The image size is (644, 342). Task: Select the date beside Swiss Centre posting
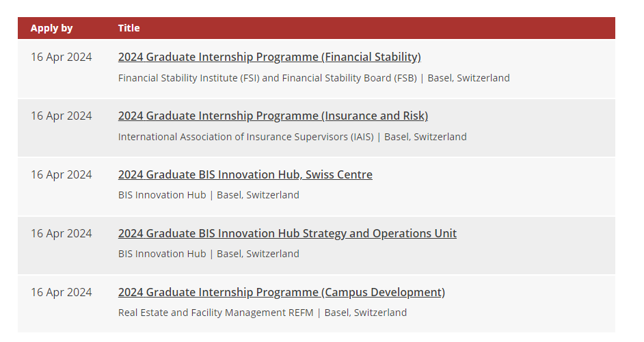[62, 174]
